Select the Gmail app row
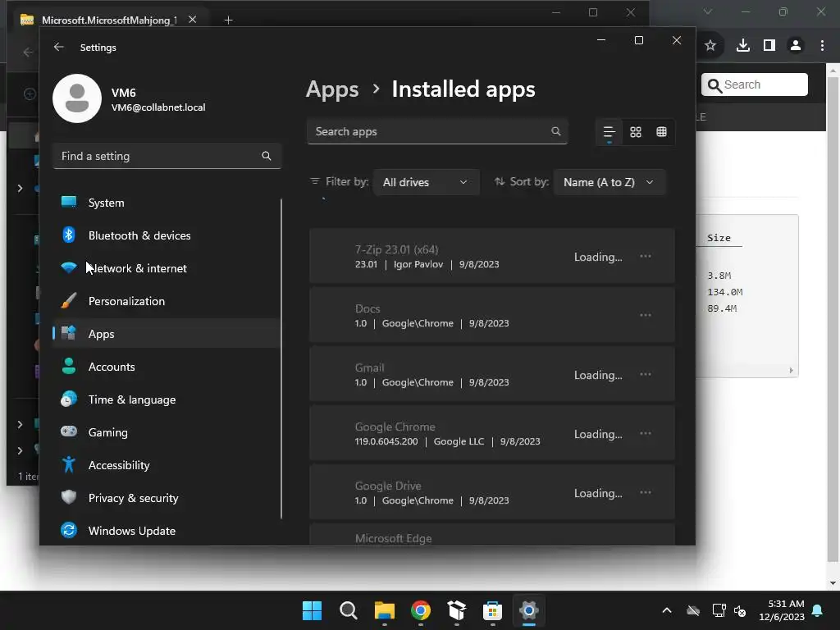This screenshot has height=630, width=840. pyautogui.click(x=492, y=374)
